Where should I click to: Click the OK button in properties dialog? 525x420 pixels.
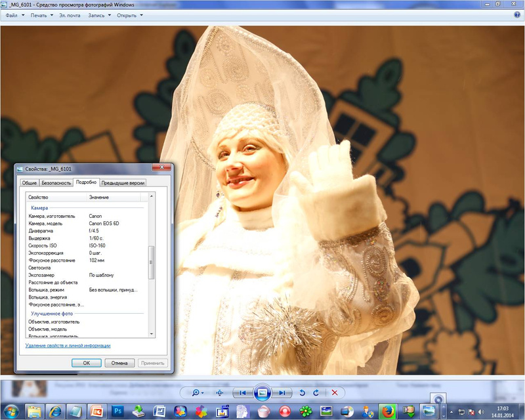(86, 362)
